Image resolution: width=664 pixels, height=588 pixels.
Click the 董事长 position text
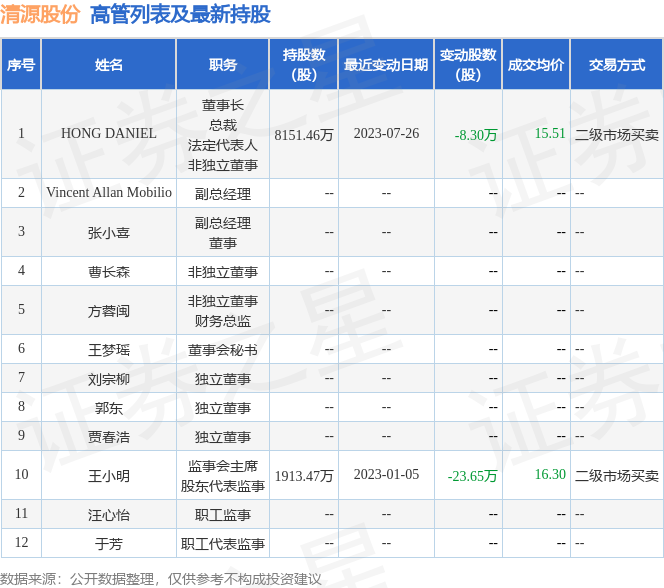click(x=223, y=105)
